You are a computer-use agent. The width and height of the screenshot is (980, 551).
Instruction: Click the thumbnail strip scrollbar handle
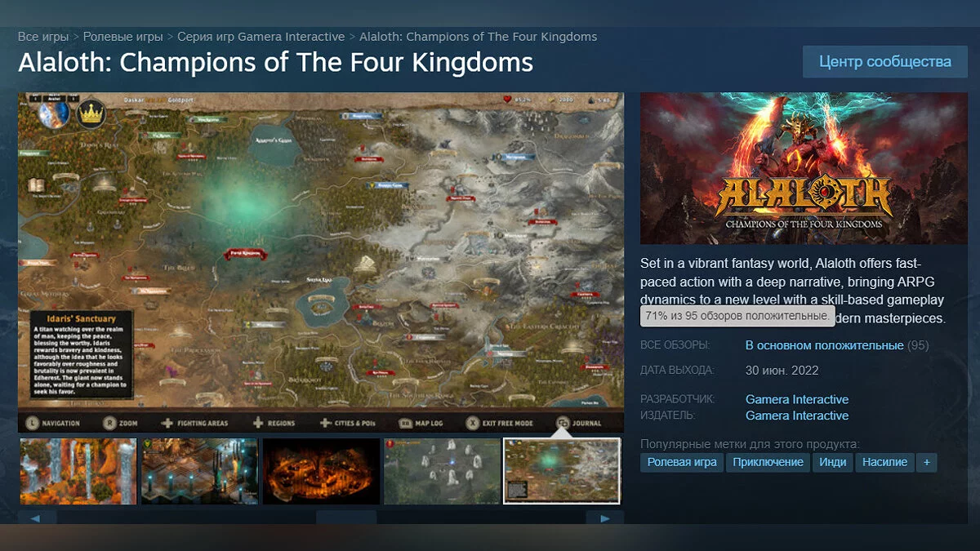pos(346,518)
